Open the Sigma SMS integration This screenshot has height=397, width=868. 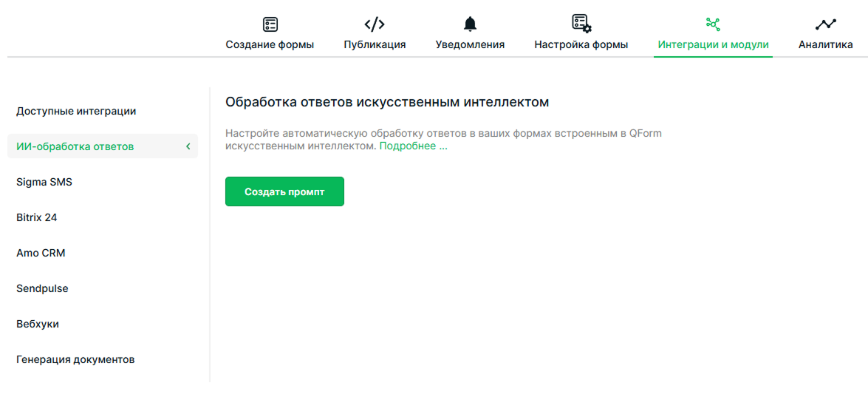(x=44, y=182)
